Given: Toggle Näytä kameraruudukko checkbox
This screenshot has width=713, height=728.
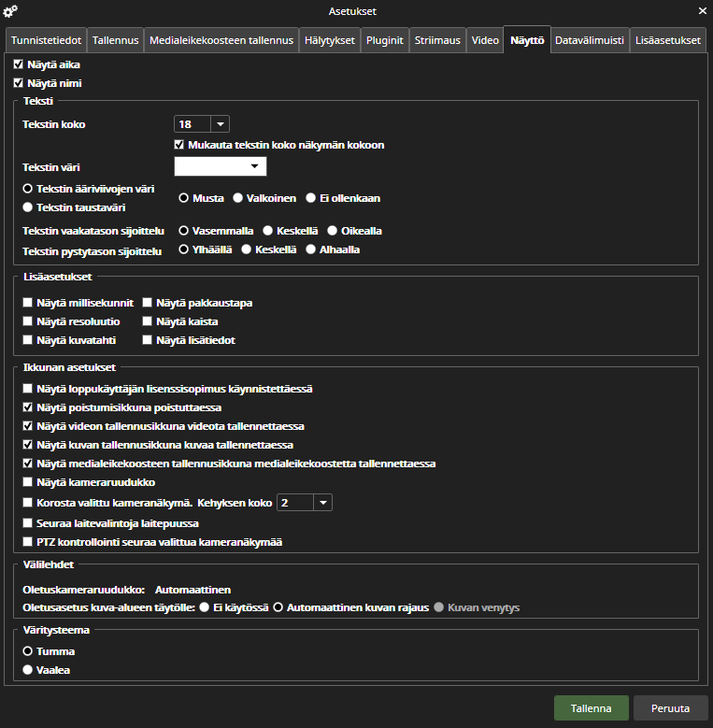Looking at the screenshot, I should 28,482.
